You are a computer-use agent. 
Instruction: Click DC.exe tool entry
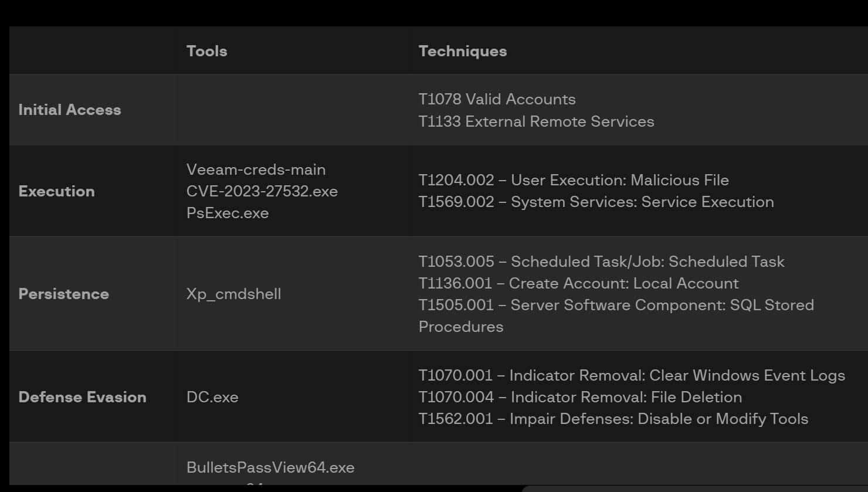tap(212, 397)
